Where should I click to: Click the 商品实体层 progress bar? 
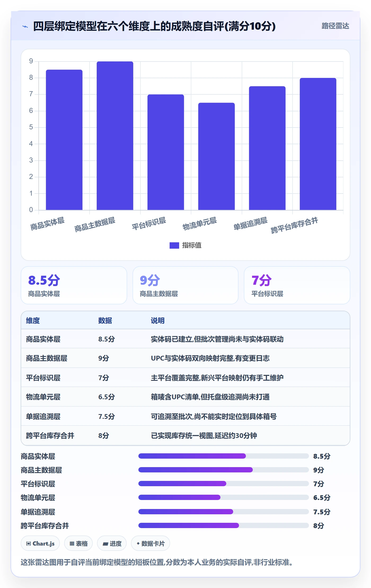[223, 456]
